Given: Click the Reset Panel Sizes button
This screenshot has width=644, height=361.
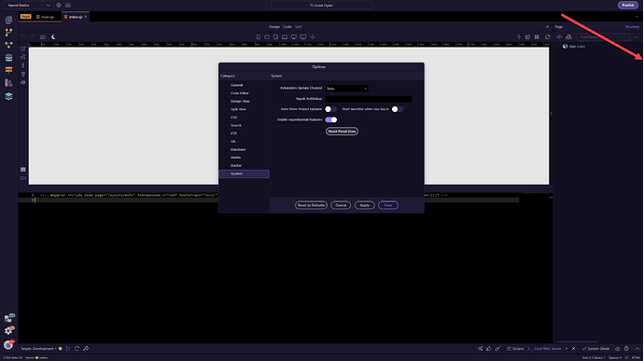Looking at the screenshot, I should click(x=342, y=132).
